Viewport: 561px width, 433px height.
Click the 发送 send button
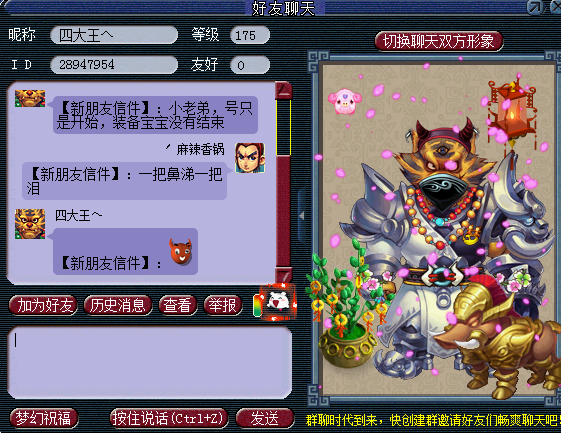pos(265,418)
